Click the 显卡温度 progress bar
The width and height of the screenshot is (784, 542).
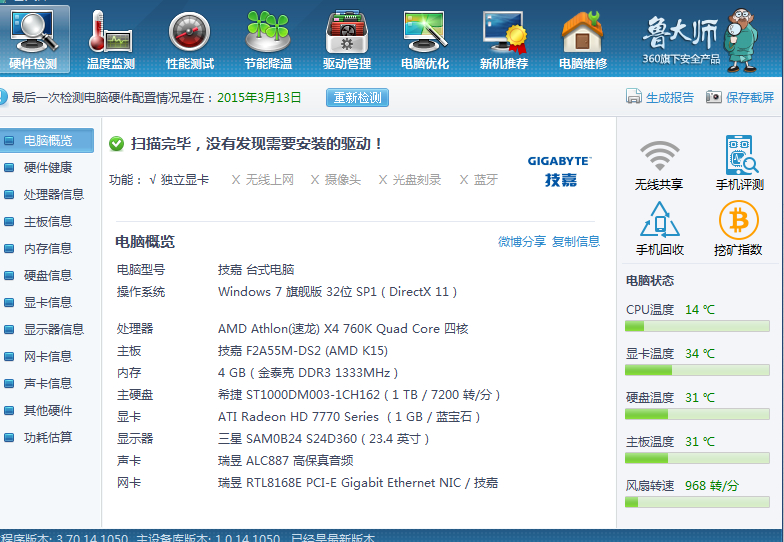(697, 370)
